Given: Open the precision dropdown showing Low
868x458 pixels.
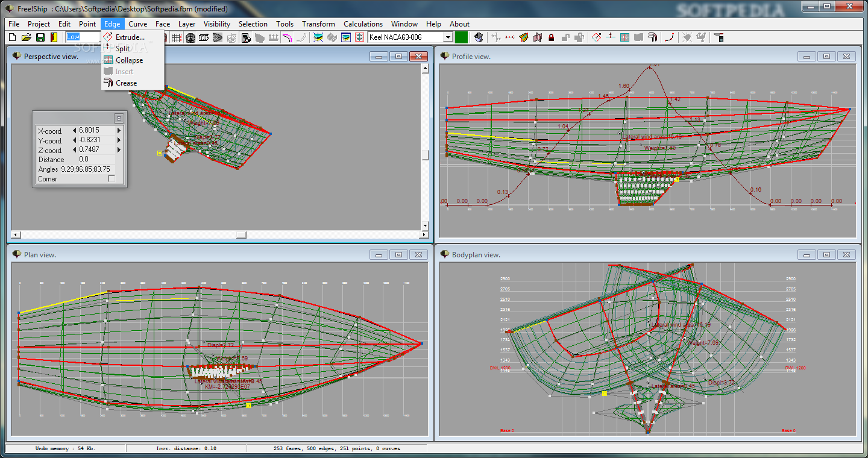Looking at the screenshot, I should click(83, 37).
